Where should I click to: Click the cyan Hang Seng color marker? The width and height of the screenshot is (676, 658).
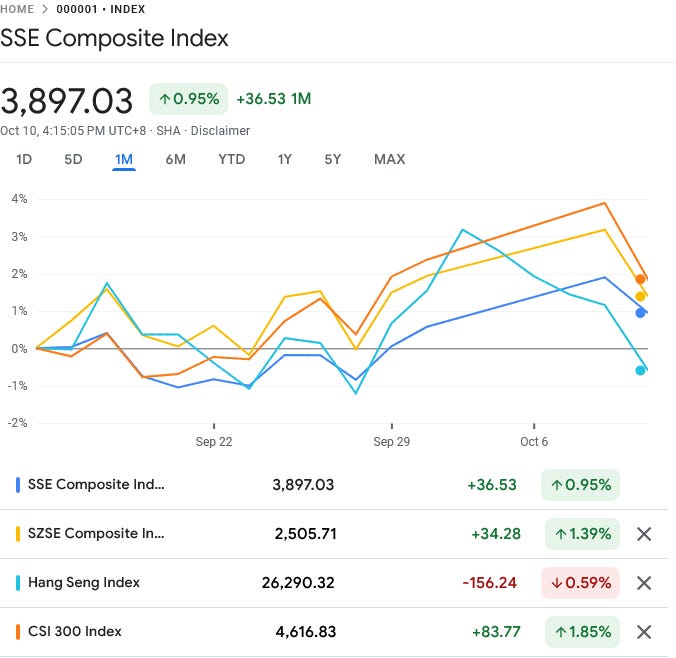[x=18, y=583]
